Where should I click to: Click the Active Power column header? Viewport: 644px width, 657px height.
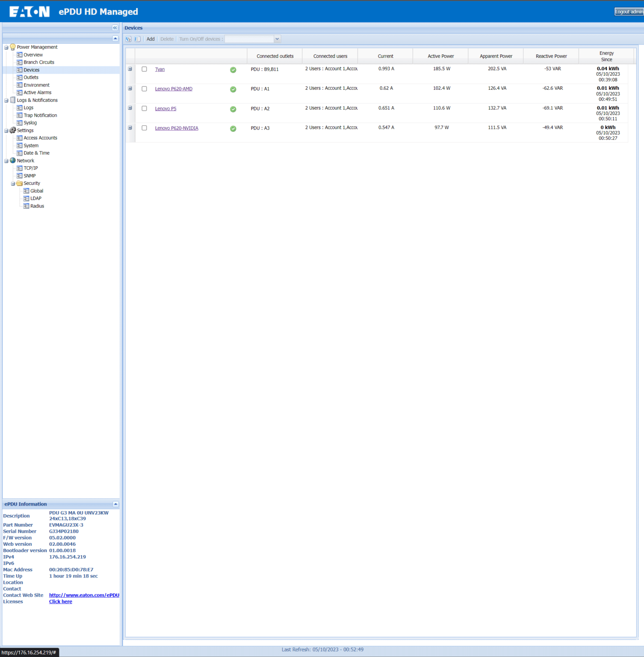[440, 56]
